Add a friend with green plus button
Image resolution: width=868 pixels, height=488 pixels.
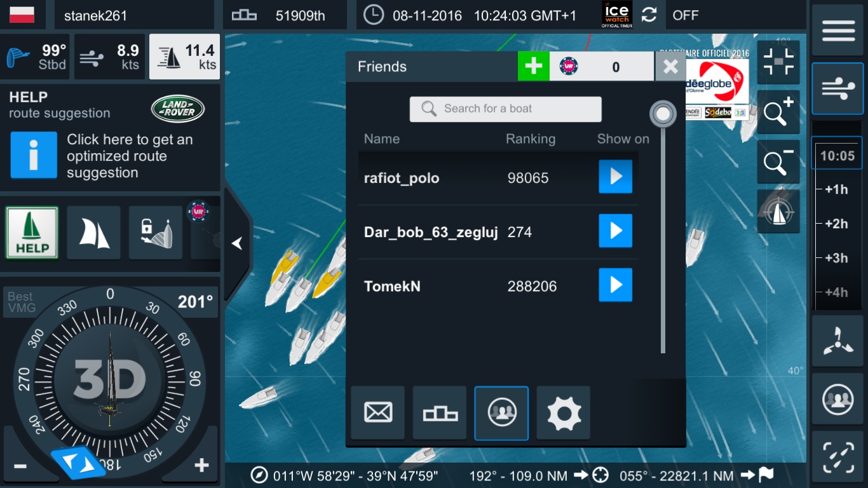(x=533, y=67)
